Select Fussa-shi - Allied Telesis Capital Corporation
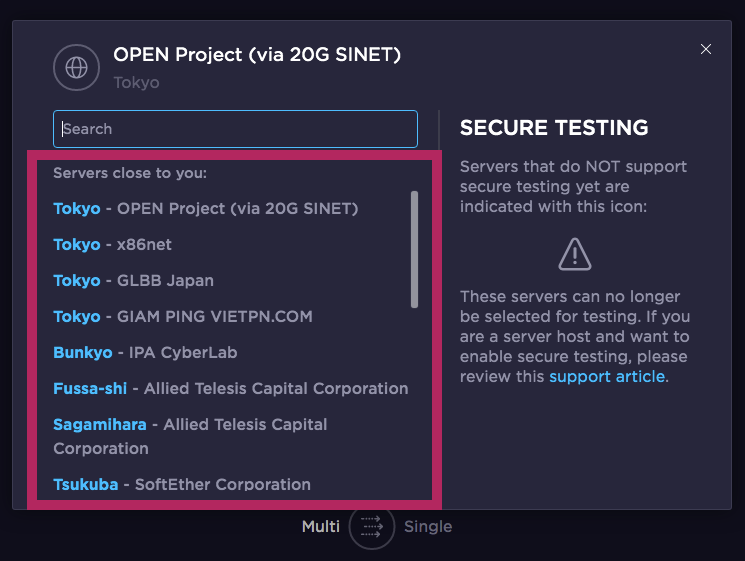 tap(230, 389)
